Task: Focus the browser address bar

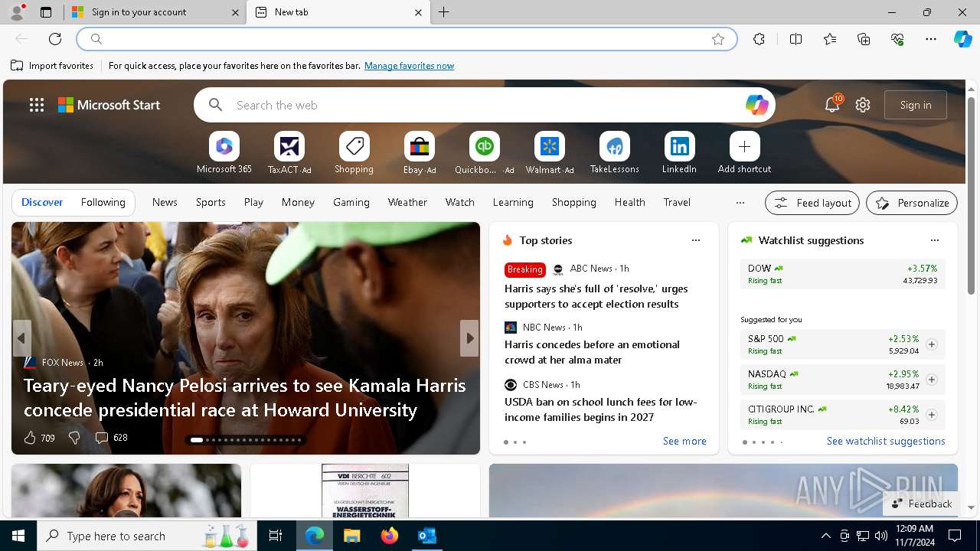Action: point(406,39)
